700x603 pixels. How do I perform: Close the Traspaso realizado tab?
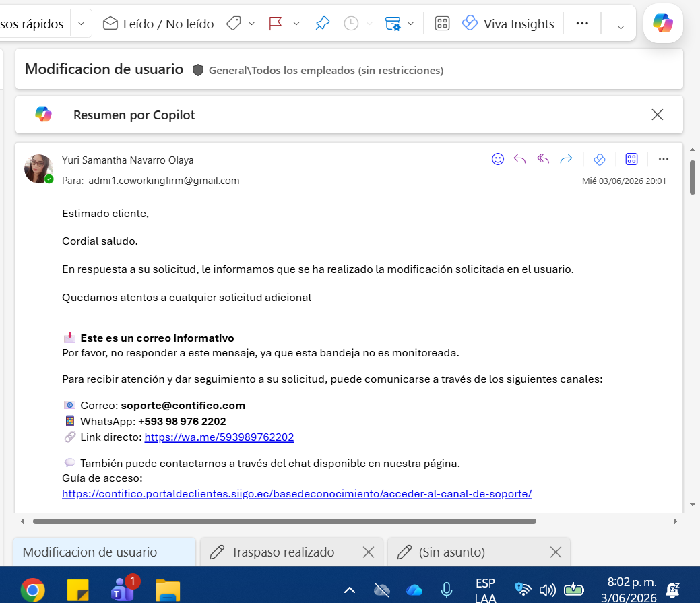click(x=369, y=552)
